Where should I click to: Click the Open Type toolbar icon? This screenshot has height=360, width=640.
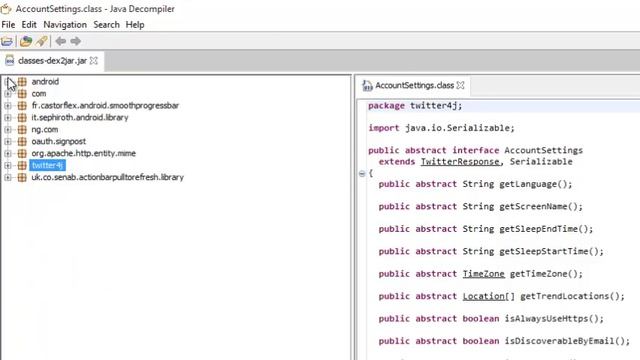pyautogui.click(x=26, y=41)
